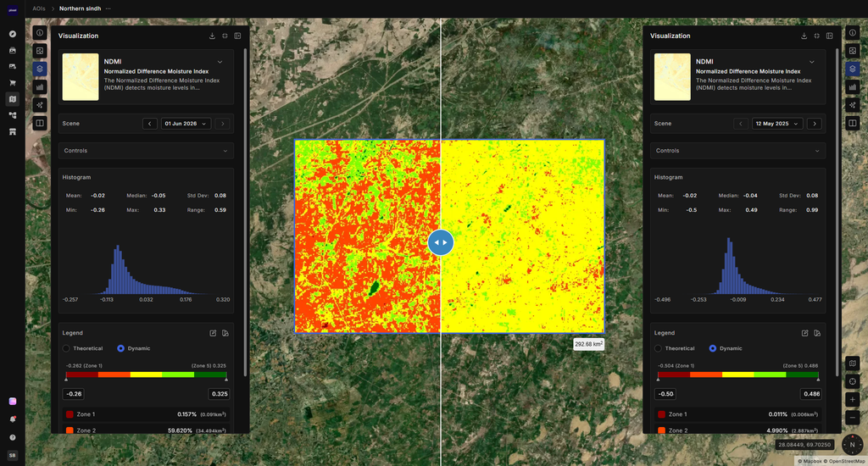Click the Pixxel logo in top-left
The image size is (868, 466).
tap(12, 10)
